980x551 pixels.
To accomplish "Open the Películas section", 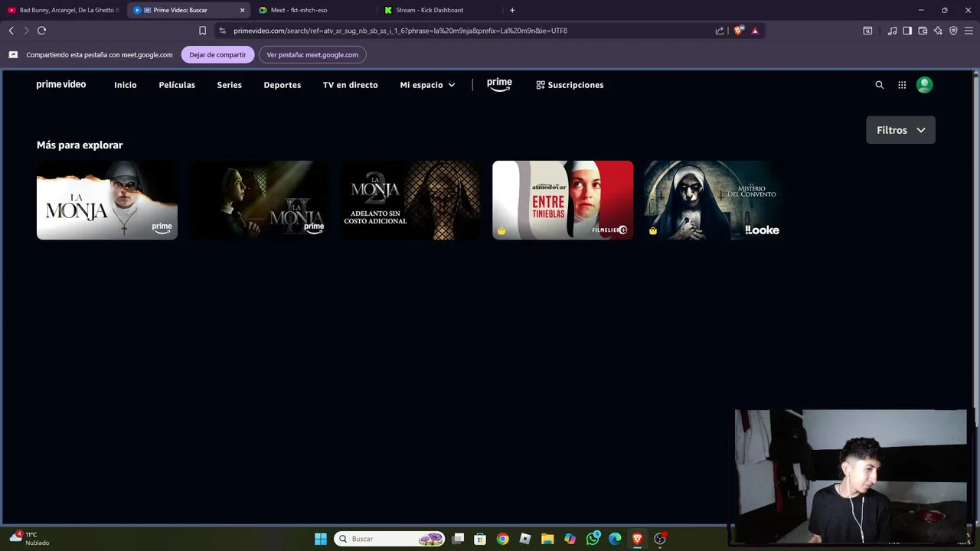I will (x=177, y=85).
